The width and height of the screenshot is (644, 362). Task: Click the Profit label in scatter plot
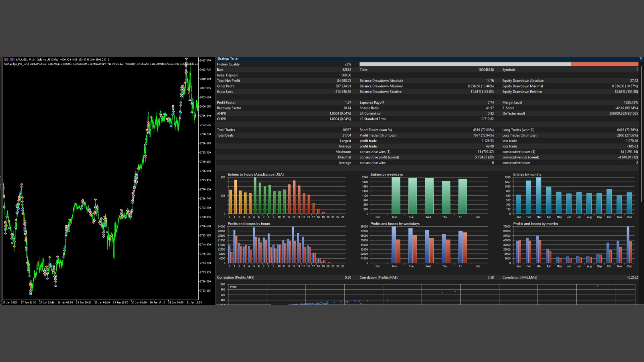[x=233, y=287]
